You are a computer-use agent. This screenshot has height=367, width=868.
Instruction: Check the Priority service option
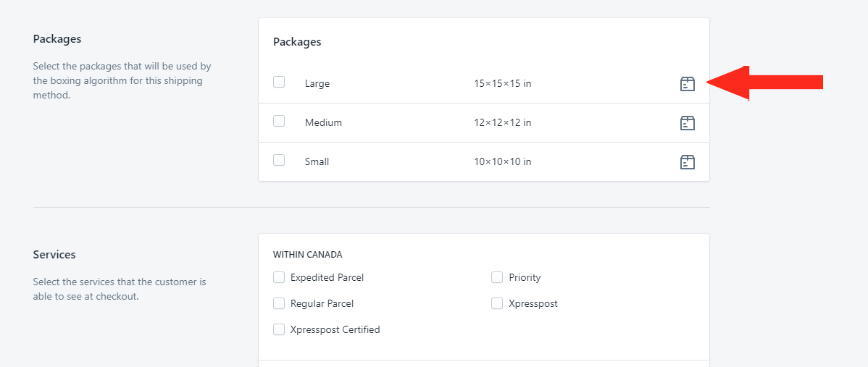coord(497,277)
